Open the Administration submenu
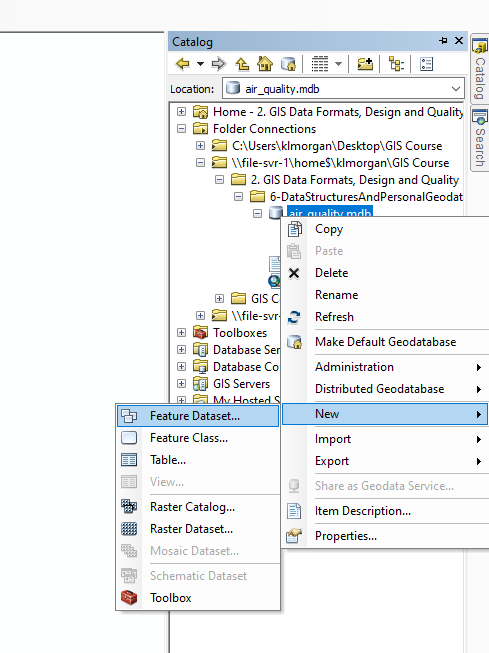Viewport: 489px width, 653px height. pyautogui.click(x=385, y=367)
